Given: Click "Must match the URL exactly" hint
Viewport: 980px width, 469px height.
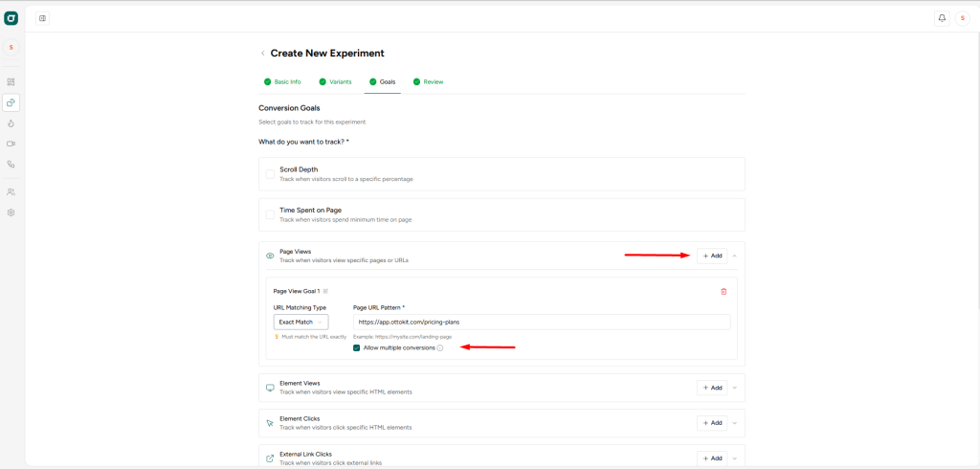Looking at the screenshot, I should pos(314,336).
